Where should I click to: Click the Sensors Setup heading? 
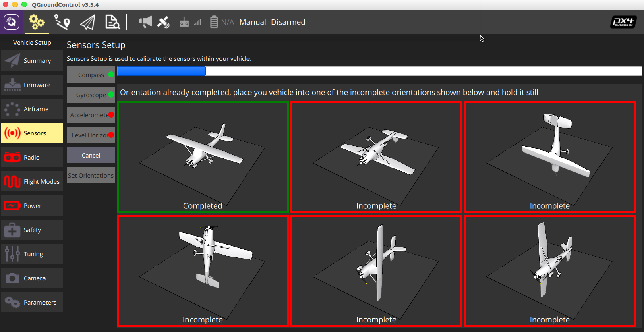pyautogui.click(x=96, y=45)
